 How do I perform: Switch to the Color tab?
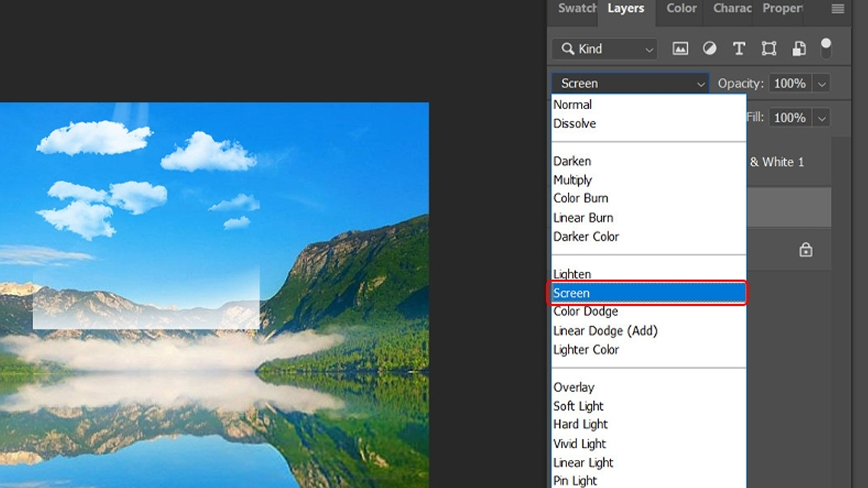[681, 9]
